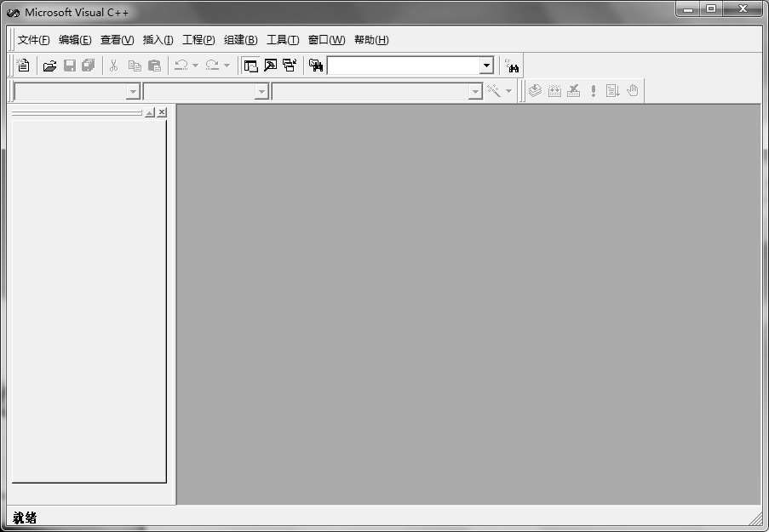This screenshot has width=769, height=532.
Task: Click the Stop Build icon
Action: pos(574,91)
